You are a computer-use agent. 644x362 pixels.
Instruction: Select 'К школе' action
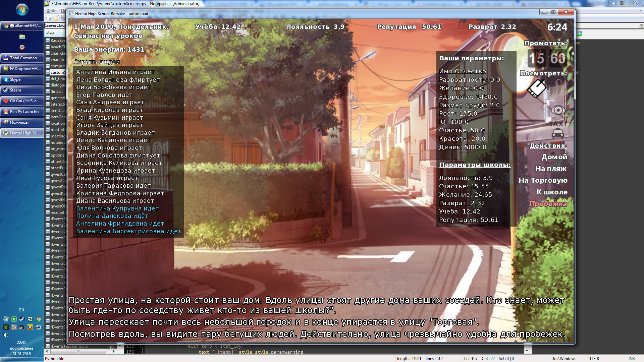click(x=552, y=192)
